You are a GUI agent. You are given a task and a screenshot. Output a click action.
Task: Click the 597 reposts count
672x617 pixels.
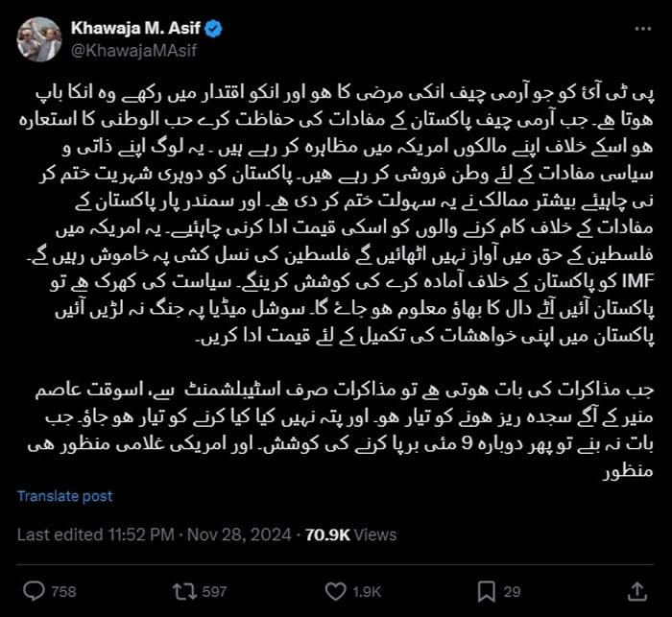pyautogui.click(x=215, y=591)
